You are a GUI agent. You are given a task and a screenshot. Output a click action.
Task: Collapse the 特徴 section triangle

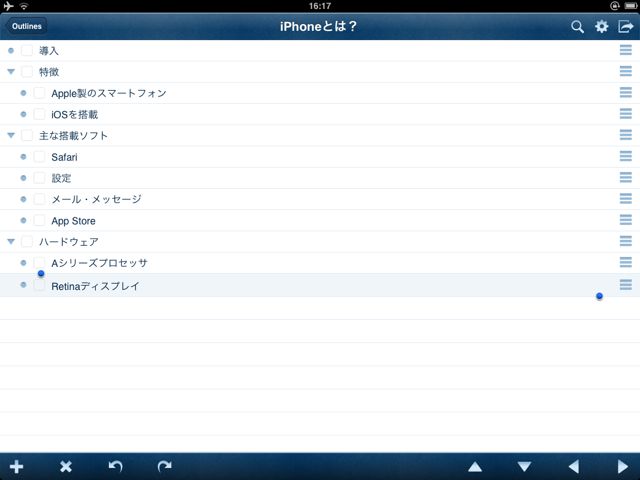tap(11, 72)
